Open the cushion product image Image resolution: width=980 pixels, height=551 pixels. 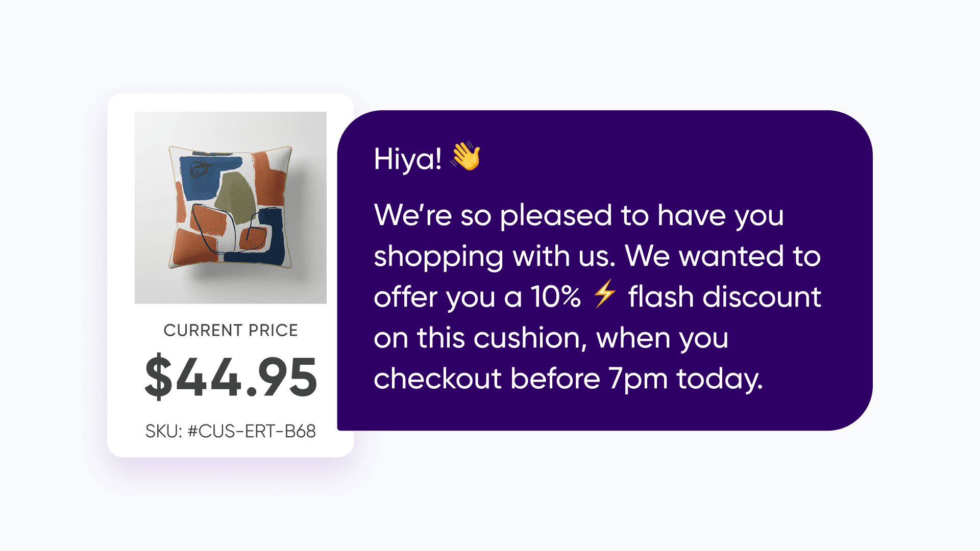(231, 208)
